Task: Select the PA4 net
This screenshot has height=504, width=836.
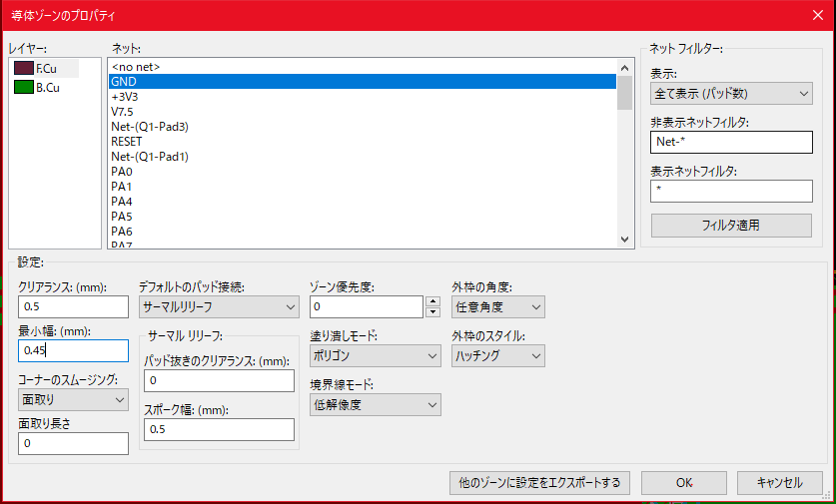Action: [x=363, y=202]
